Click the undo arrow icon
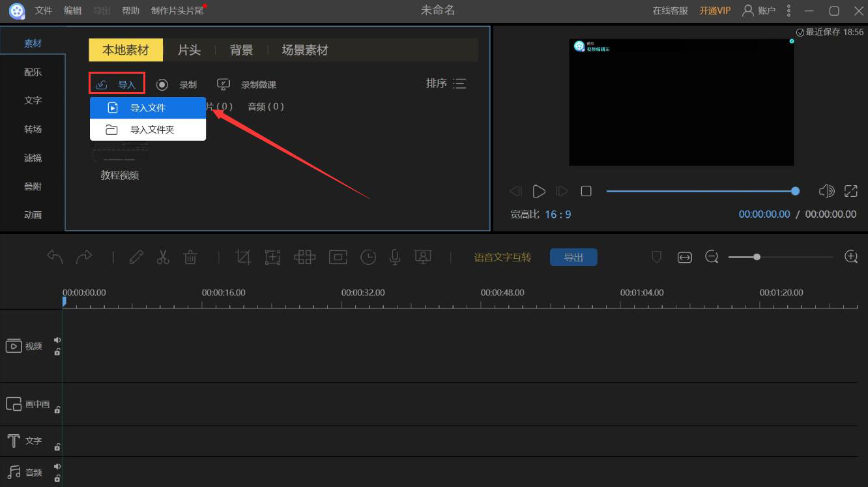Viewport: 868px width, 487px height. tap(55, 258)
